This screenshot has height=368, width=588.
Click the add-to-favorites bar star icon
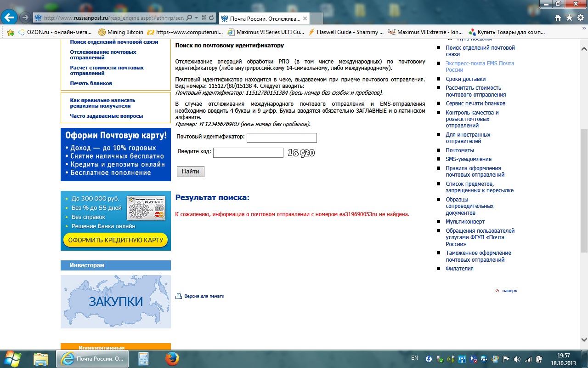pyautogui.click(x=10, y=32)
